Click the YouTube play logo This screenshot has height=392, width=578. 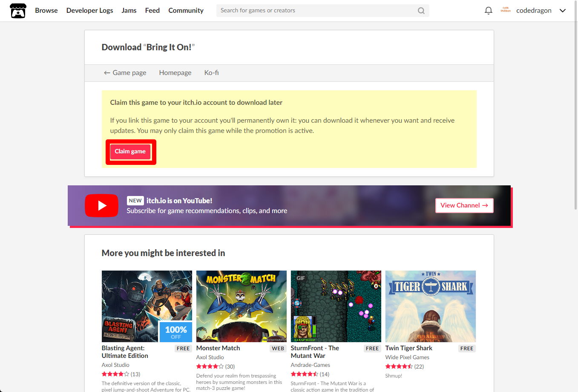[101, 205]
